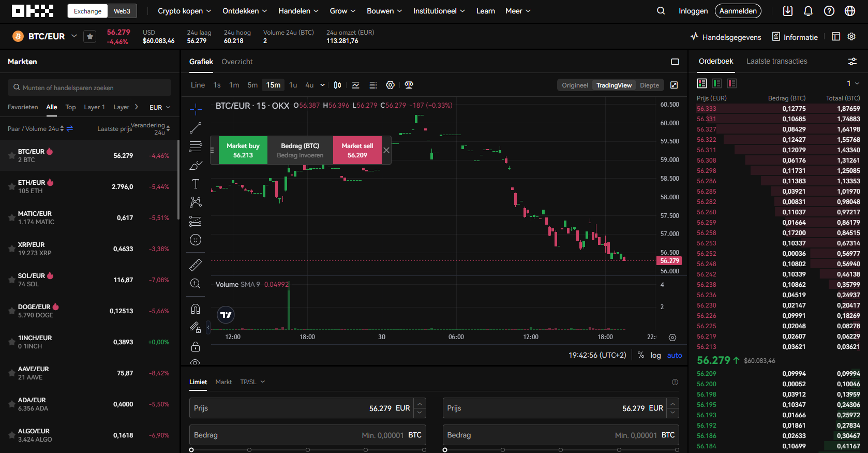Image resolution: width=868 pixels, height=453 pixels.
Task: Open the language globe icon
Action: [850, 11]
